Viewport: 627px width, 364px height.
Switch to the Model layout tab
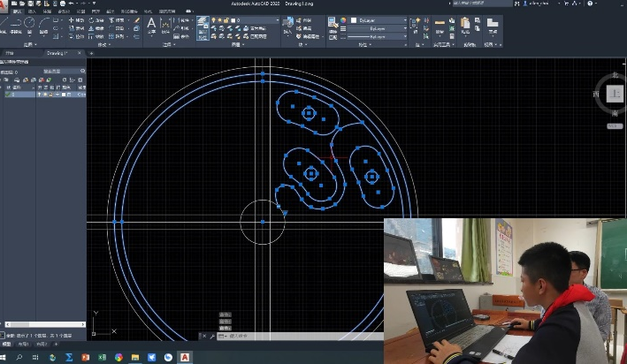[x=7, y=344]
